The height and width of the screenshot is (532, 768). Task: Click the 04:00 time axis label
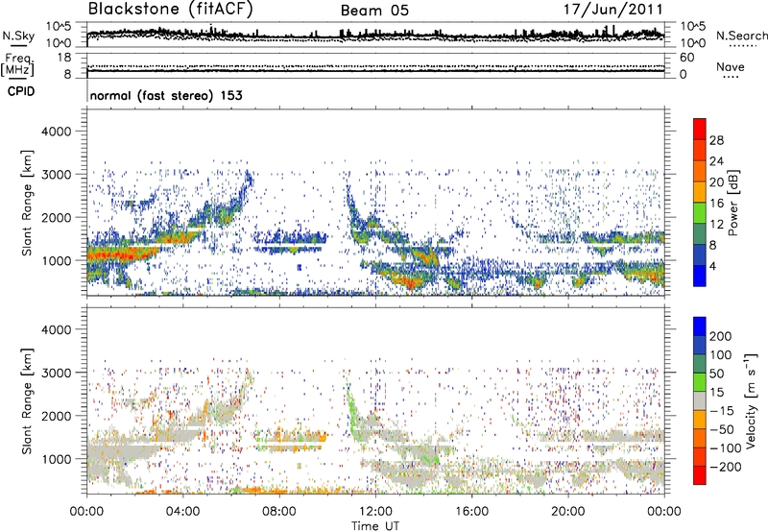pyautogui.click(x=182, y=512)
